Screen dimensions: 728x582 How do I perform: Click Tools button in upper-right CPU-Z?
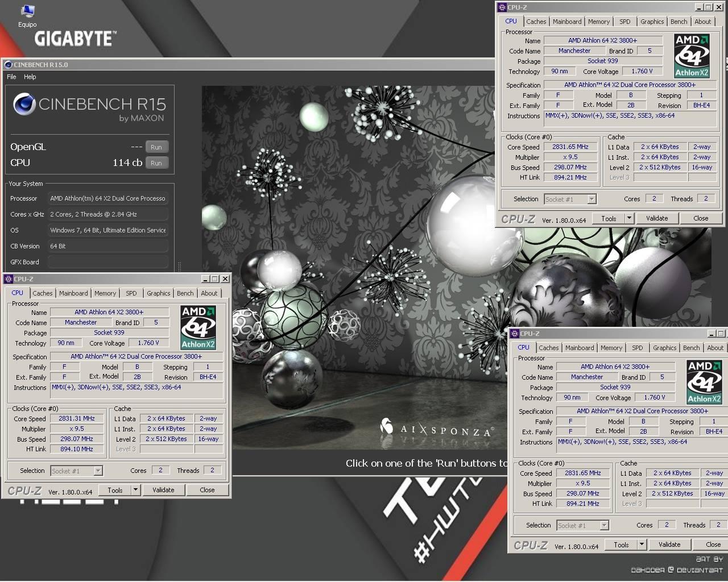coord(609,218)
